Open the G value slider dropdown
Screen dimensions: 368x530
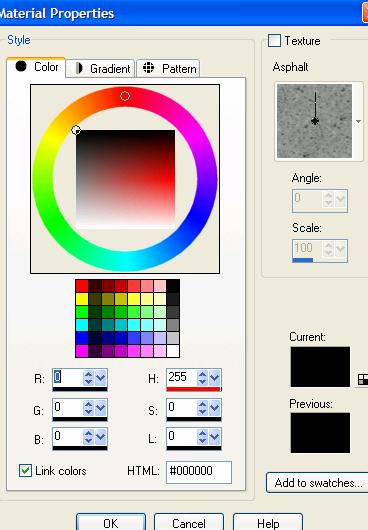(x=101, y=407)
